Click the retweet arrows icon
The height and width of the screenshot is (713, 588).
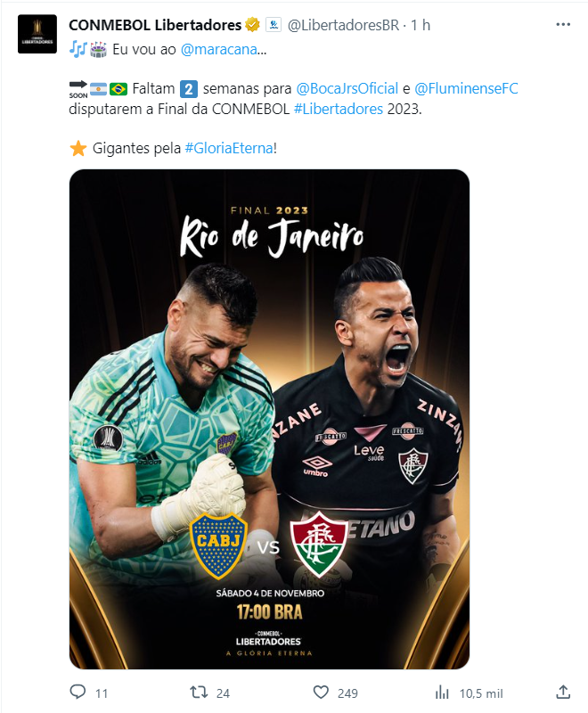coord(199,693)
